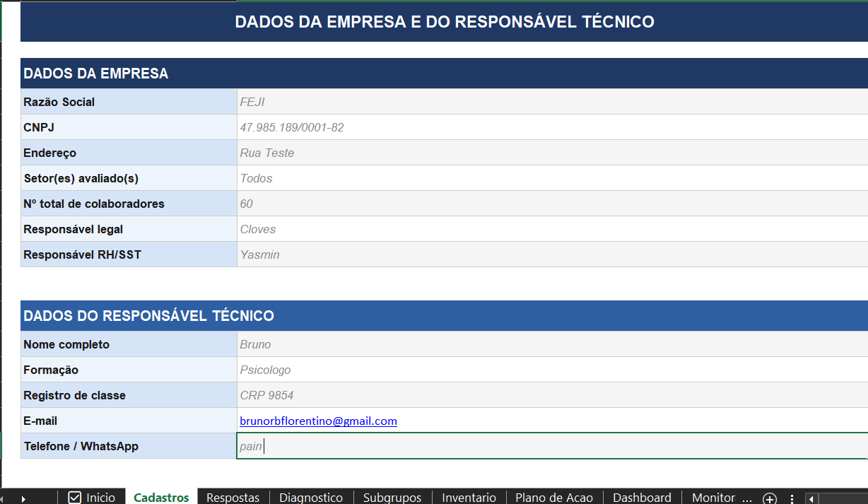Image resolution: width=868 pixels, height=504 pixels.
Task: Open the all-sheets menu via vertical ellipsis icon
Action: pos(792,498)
